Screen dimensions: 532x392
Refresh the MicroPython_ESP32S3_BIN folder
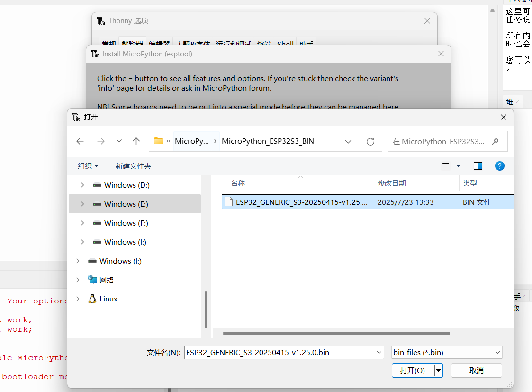tap(370, 142)
